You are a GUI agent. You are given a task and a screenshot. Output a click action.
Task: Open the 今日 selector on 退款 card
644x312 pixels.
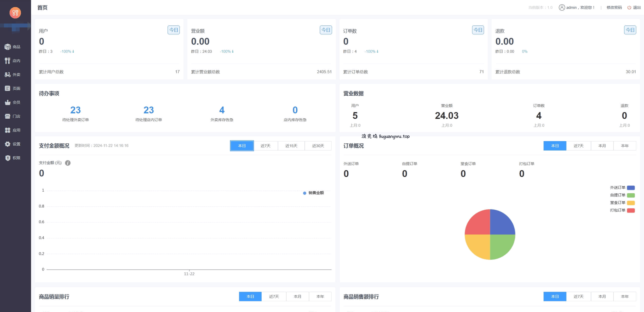pyautogui.click(x=630, y=30)
